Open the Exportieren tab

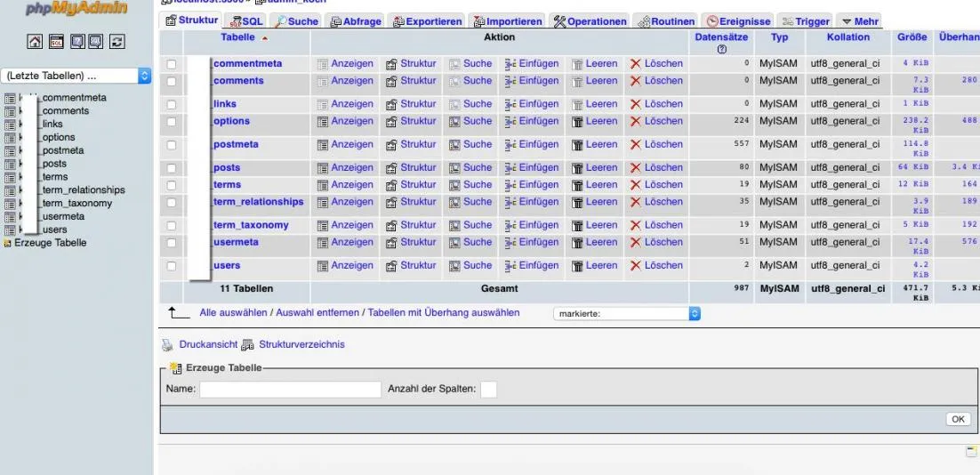tap(426, 21)
